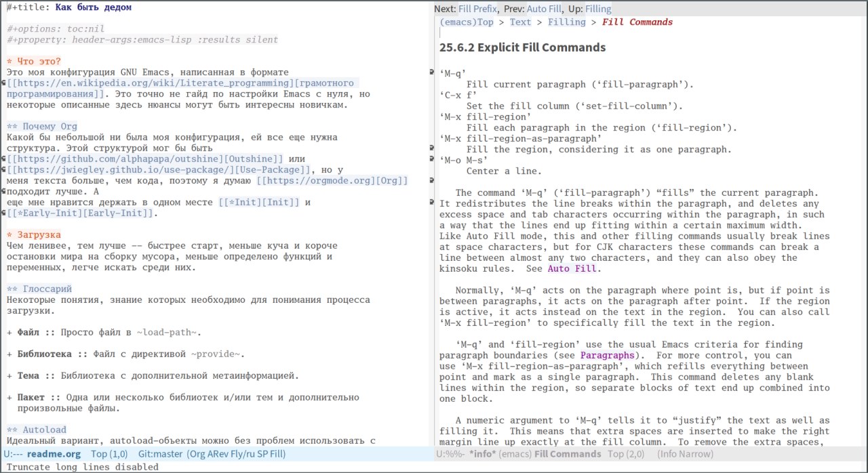Click the '25.6.2 Explicit Fill Commands' heading
Image resolution: width=868 pixels, height=473 pixels.
click(523, 47)
